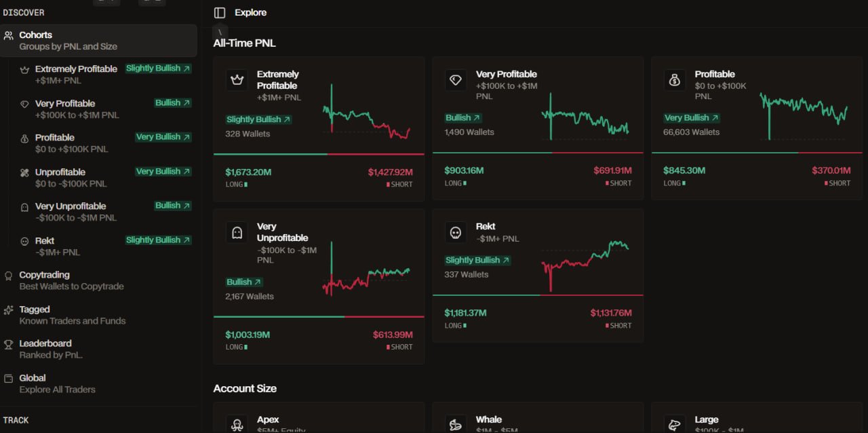Click the money bag icon beside Profitable in sidebar
The image size is (868, 433).
24,138
